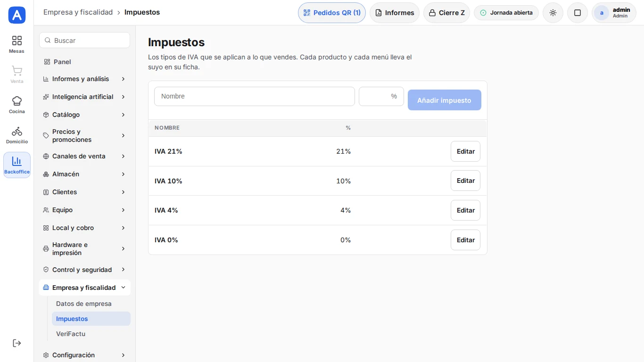The image size is (644, 362).
Task: Edit the IVA 10% tax row
Action: coord(465,181)
